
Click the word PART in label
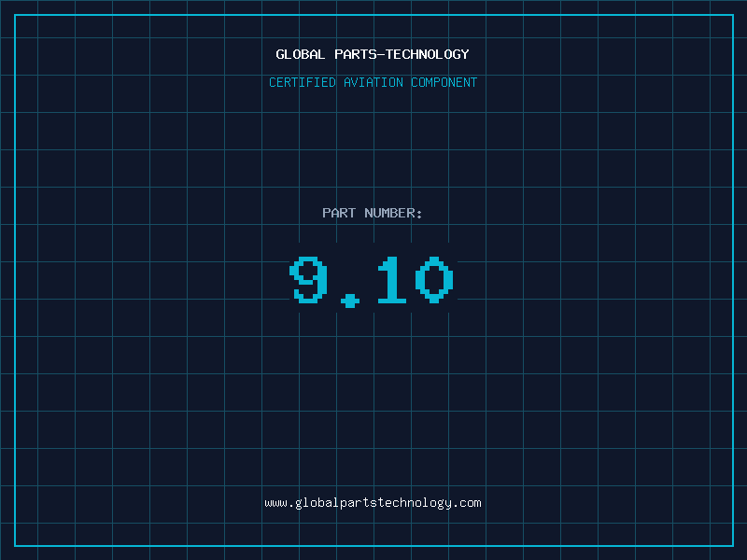point(339,213)
